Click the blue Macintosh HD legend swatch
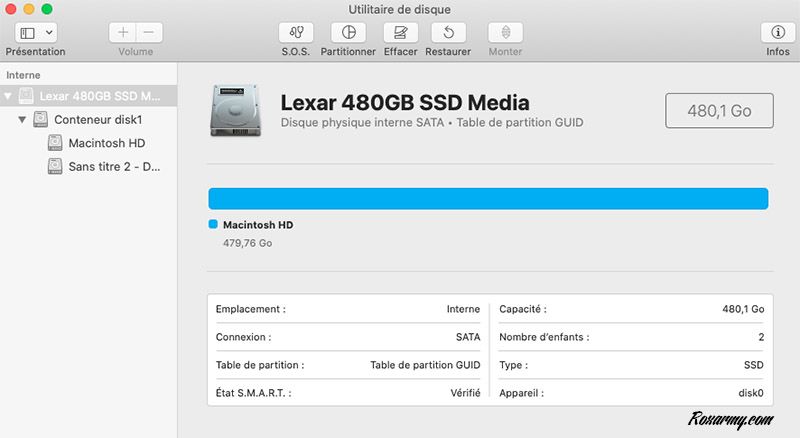Screen dimensions: 800x438 tap(213, 225)
